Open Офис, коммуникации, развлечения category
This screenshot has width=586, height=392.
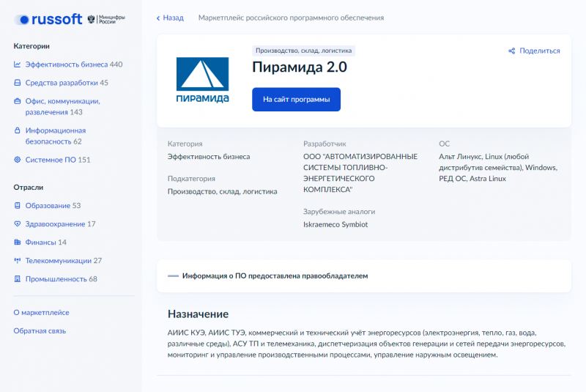62,106
